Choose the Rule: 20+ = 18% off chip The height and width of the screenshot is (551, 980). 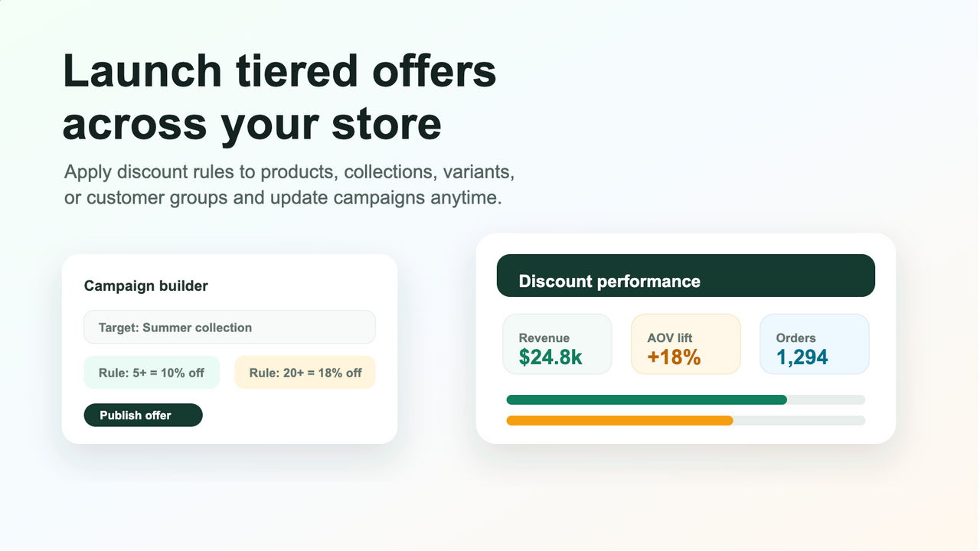pos(305,373)
